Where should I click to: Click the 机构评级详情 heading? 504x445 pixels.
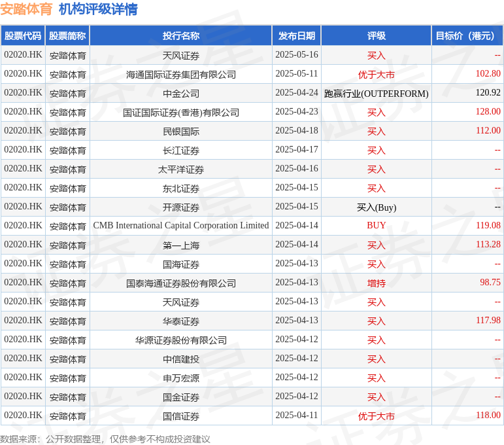(x=98, y=9)
